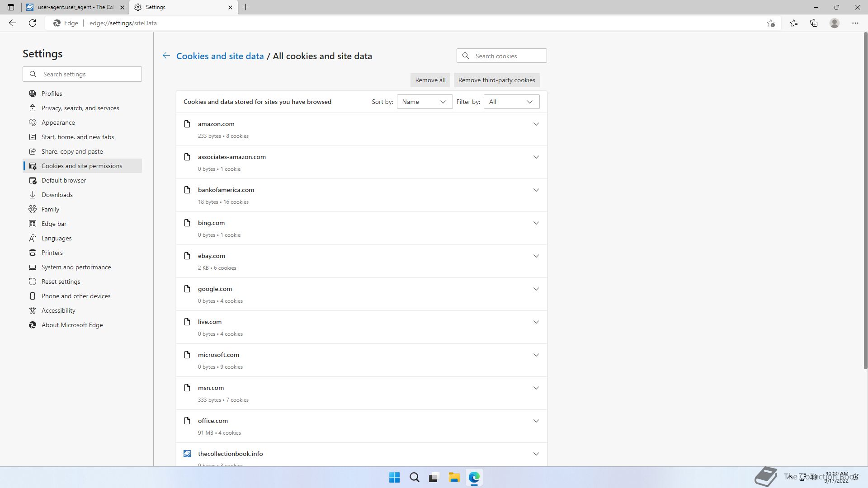This screenshot has width=868, height=488.
Task: Open the profile avatar icon
Action: [835, 23]
